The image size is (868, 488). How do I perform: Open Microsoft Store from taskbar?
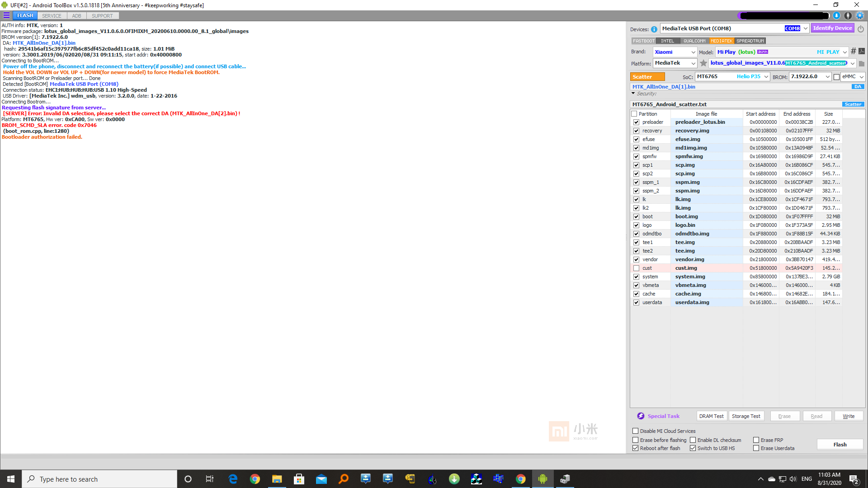pyautogui.click(x=299, y=479)
